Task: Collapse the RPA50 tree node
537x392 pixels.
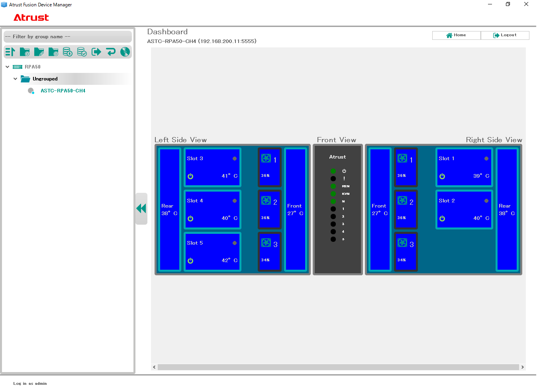Action: click(8, 67)
